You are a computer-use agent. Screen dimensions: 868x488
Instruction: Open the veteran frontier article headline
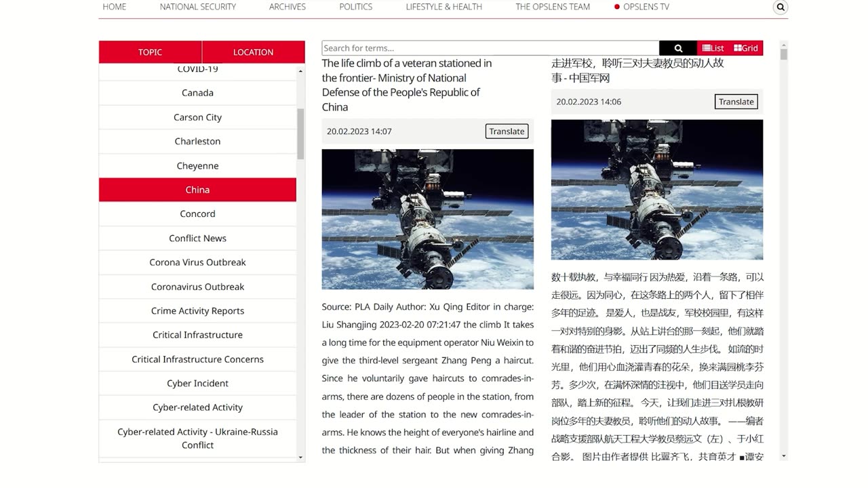[407, 85]
